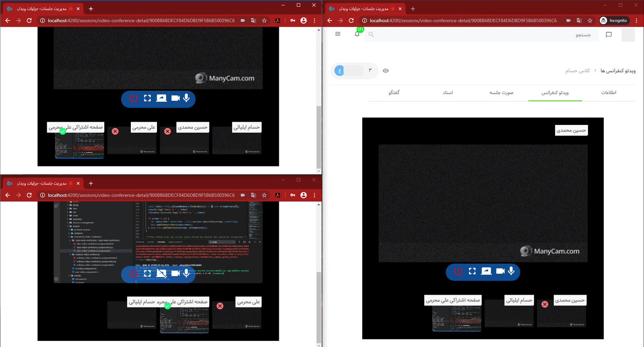Screen dimensions: 644x347
Task: Open the notification bell with green badge
Action: point(357,34)
